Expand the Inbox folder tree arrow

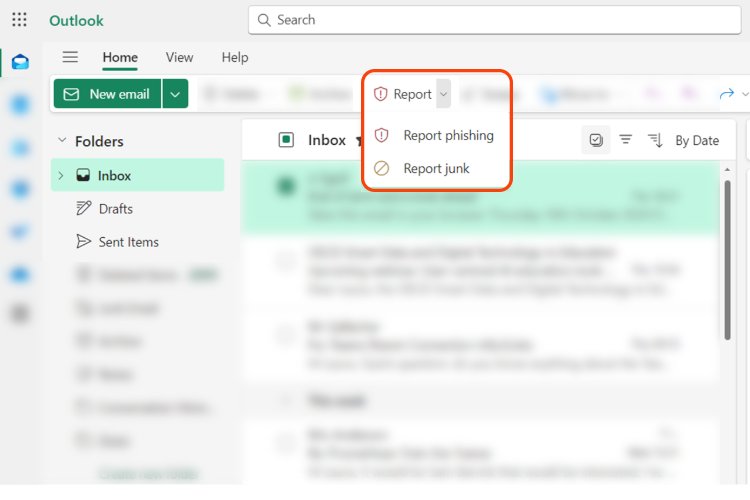61,176
